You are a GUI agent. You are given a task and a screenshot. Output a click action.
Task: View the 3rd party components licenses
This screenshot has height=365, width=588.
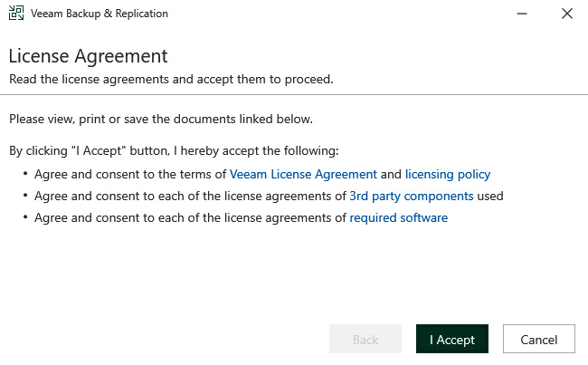pyautogui.click(x=412, y=196)
